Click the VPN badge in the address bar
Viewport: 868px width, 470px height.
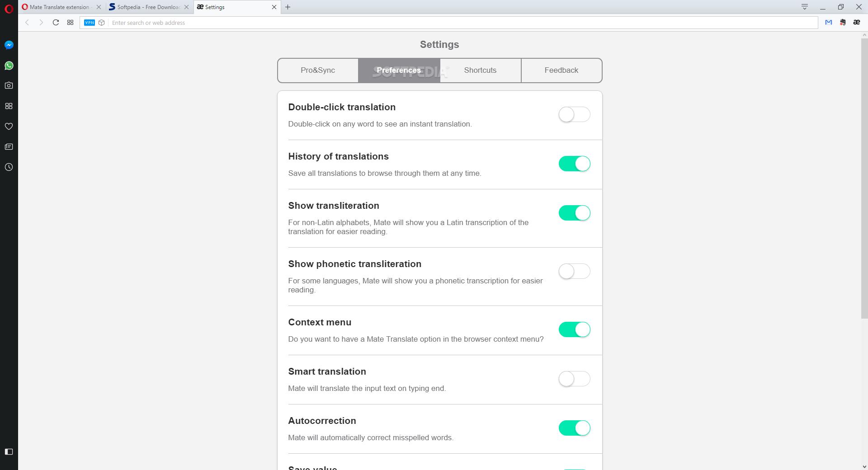coord(89,23)
